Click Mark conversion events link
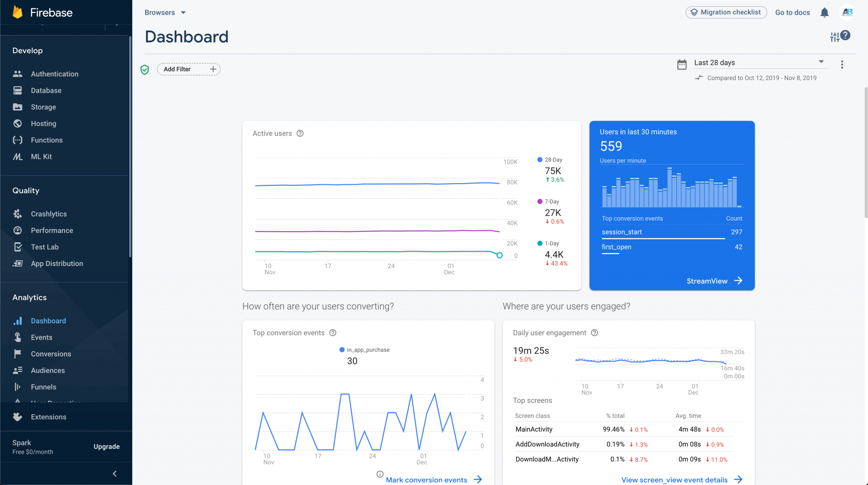 pyautogui.click(x=426, y=479)
